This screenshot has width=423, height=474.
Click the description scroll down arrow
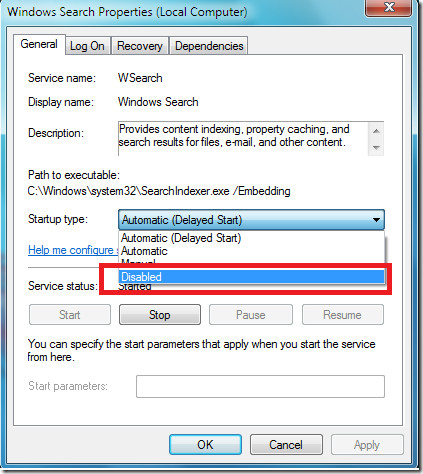pyautogui.click(x=376, y=147)
